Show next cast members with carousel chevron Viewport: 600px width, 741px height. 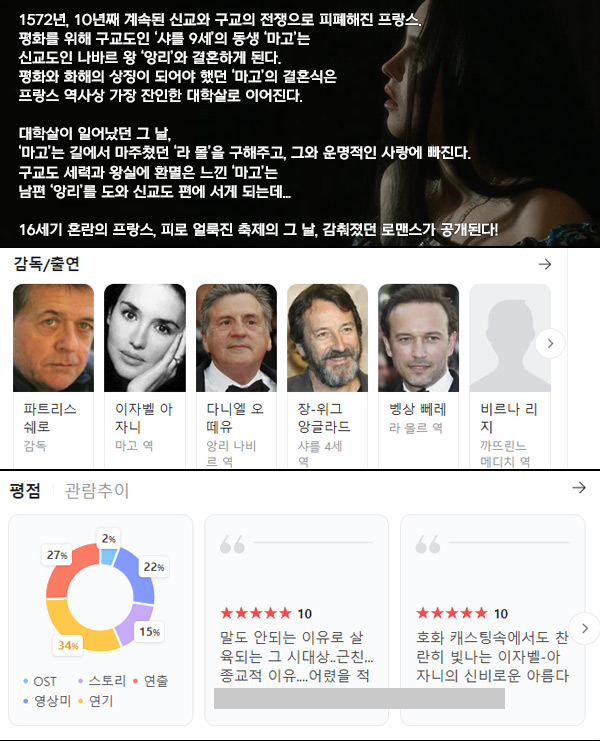tap(550, 344)
